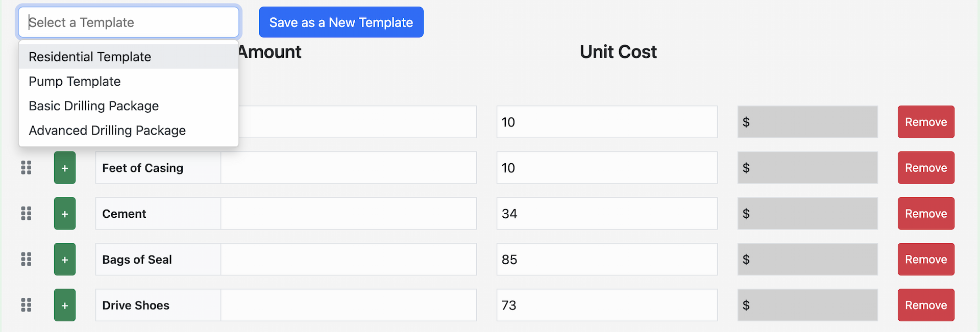Click Save as a New Template
This screenshot has width=980, height=332.
click(341, 22)
